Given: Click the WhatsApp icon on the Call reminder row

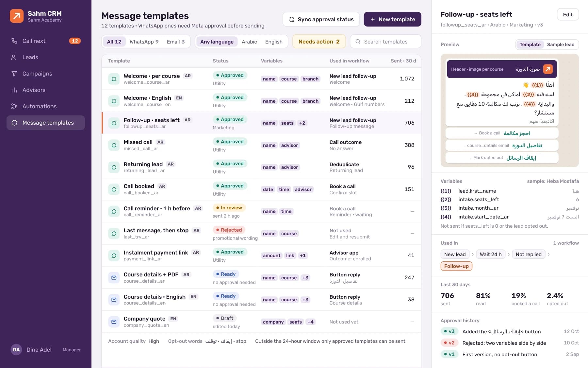Looking at the screenshot, I should [114, 211].
